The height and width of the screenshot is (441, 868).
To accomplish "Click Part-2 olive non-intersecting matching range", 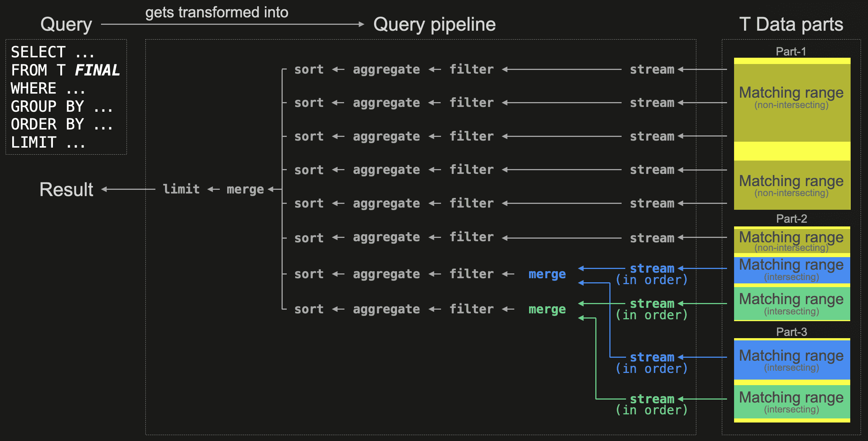I will [x=791, y=240].
